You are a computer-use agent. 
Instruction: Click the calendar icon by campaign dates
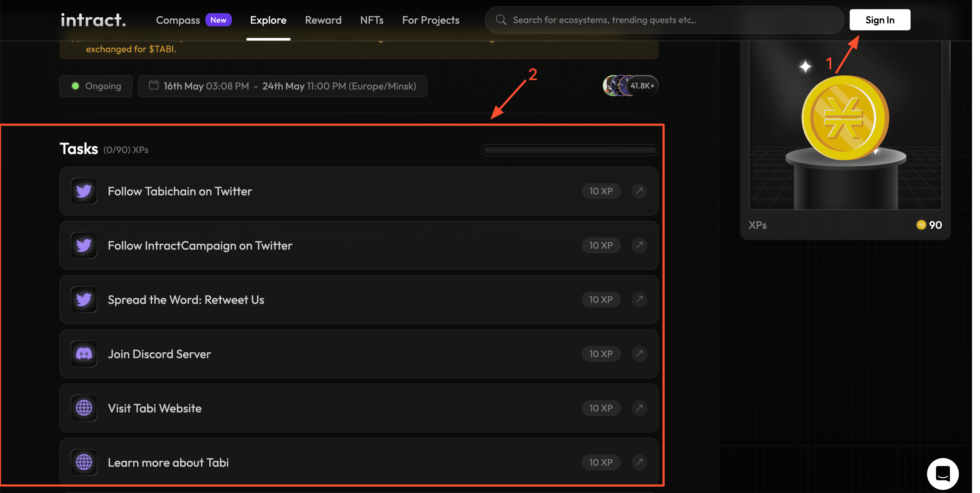(154, 85)
